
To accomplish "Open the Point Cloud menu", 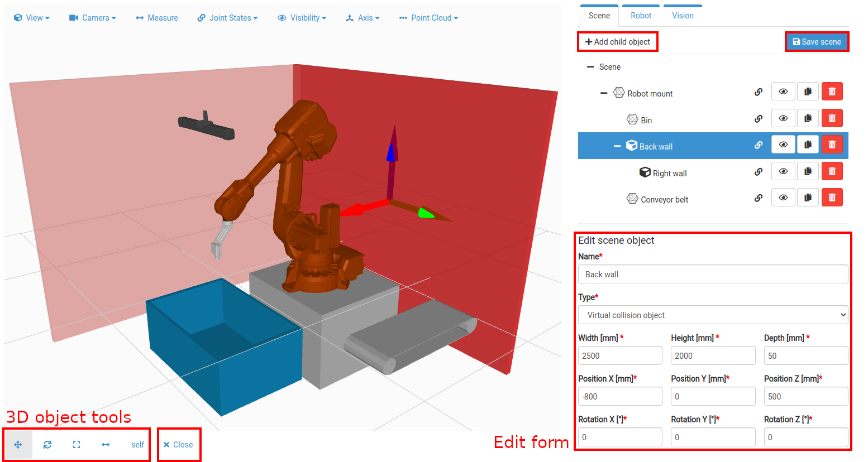I will tap(428, 18).
